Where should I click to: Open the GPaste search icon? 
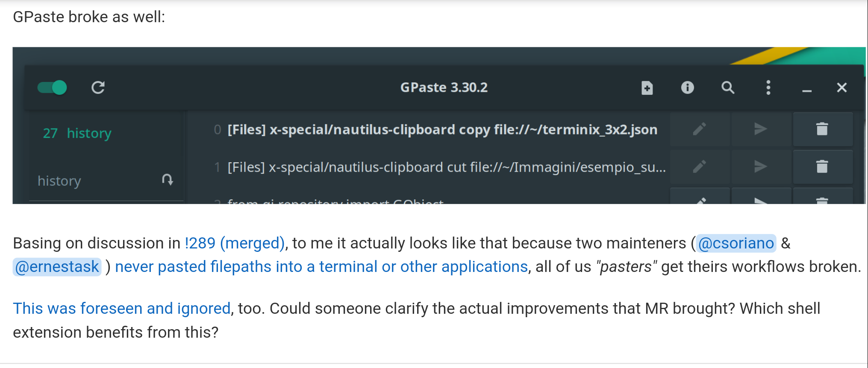point(728,88)
